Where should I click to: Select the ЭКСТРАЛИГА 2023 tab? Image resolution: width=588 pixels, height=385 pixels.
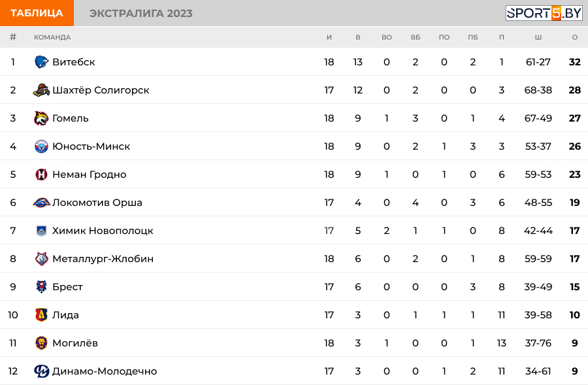141,13
